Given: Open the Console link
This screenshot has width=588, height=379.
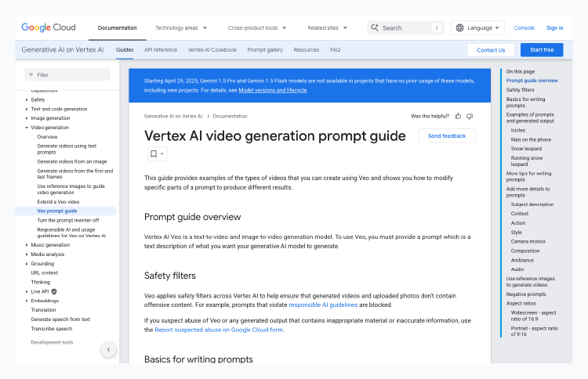Looking at the screenshot, I should click(524, 27).
